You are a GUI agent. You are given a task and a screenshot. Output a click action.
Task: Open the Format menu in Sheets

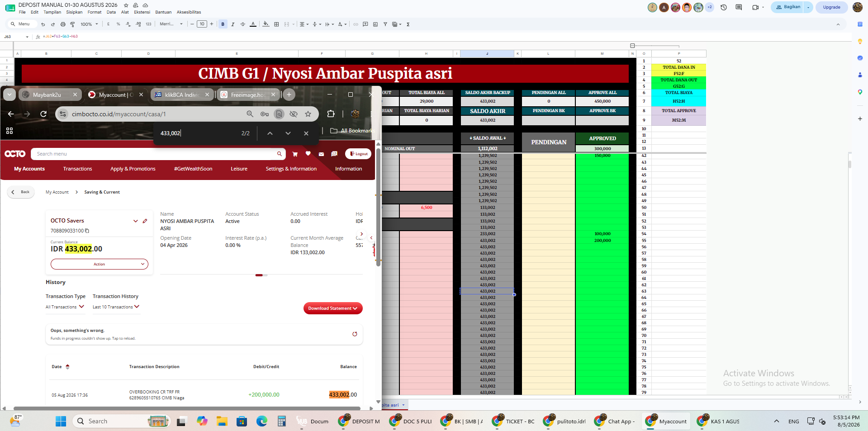click(95, 12)
